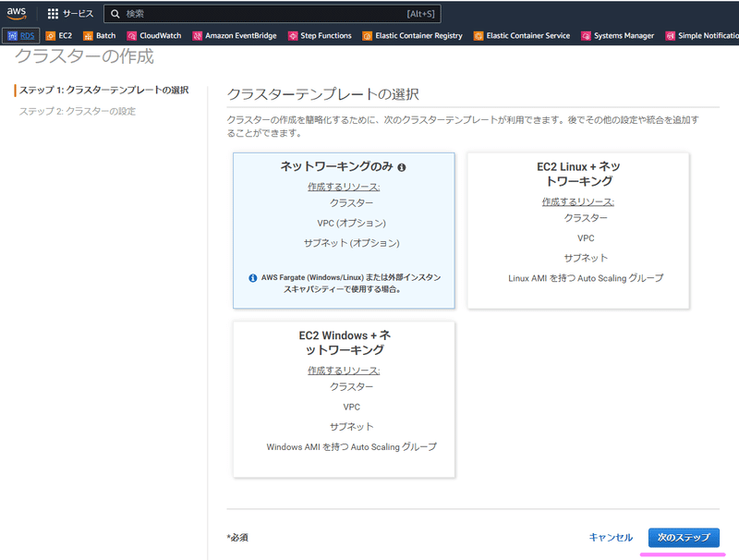The width and height of the screenshot is (739, 560).
Task: Open the Amazon EventBridge bookmark icon
Action: [x=197, y=36]
